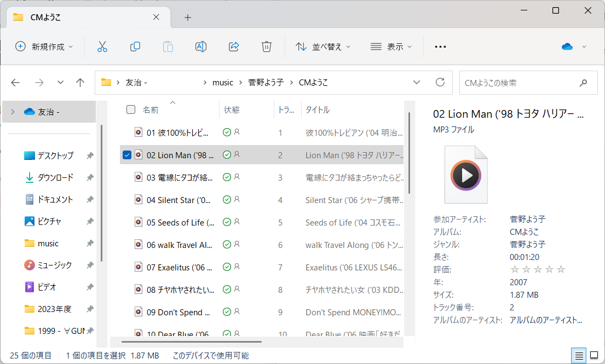This screenshot has height=364, width=605.
Task: Click the Share icon in toolbar
Action: tap(234, 47)
